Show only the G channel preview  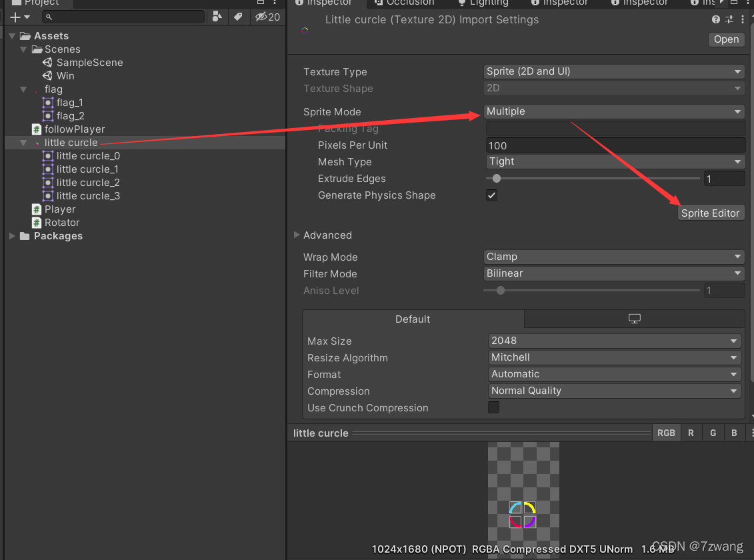(x=713, y=433)
